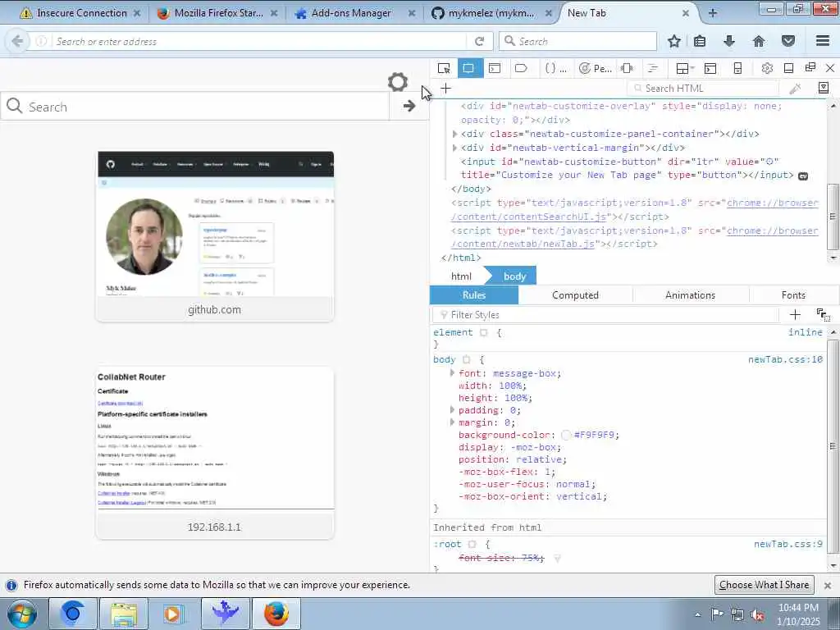The height and width of the screenshot is (630, 840).
Task: Open newTab.css:10 source link
Action: point(785,359)
